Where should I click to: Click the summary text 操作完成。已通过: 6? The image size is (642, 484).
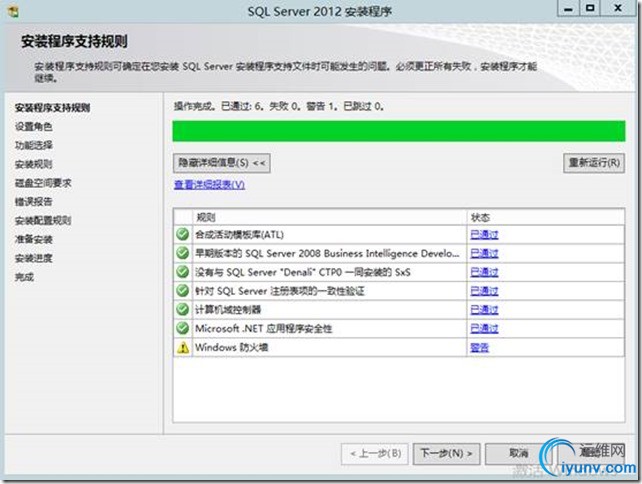pyautogui.click(x=219, y=106)
